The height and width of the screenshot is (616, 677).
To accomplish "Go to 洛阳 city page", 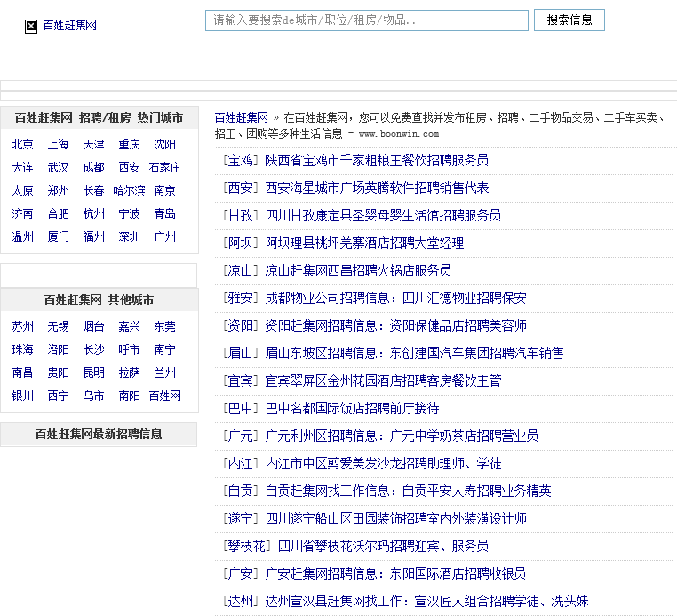I will (58, 349).
